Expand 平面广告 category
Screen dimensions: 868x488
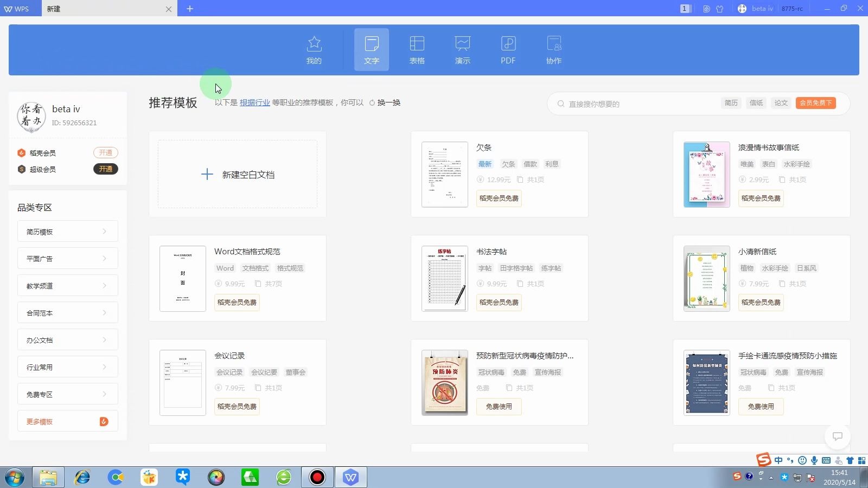68,259
